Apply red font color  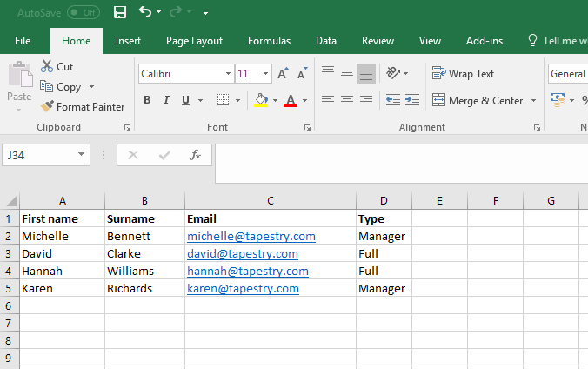pyautogui.click(x=291, y=100)
